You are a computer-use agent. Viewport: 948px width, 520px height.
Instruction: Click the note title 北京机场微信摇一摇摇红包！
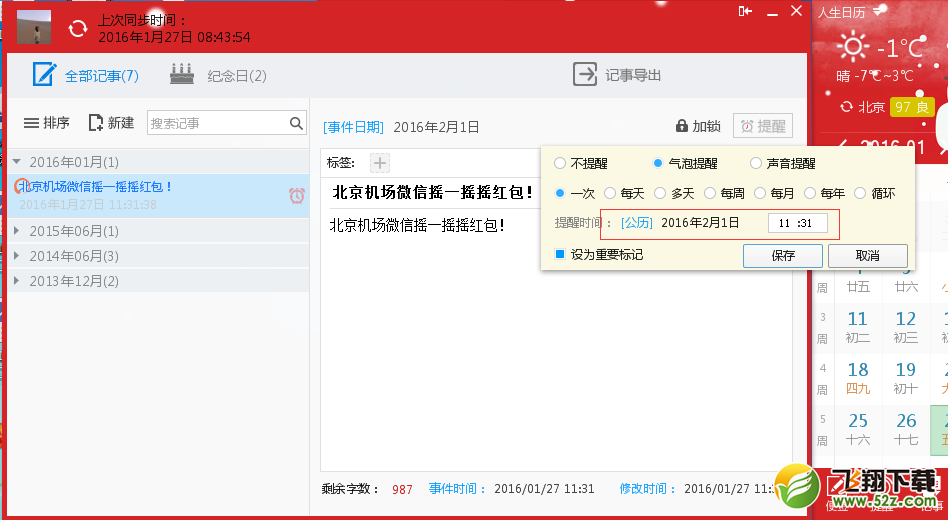[x=432, y=193]
